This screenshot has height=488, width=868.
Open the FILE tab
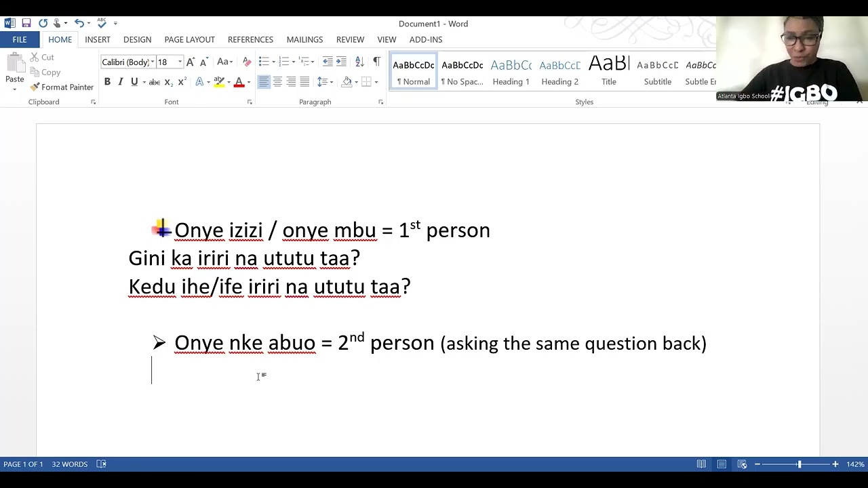tap(20, 39)
